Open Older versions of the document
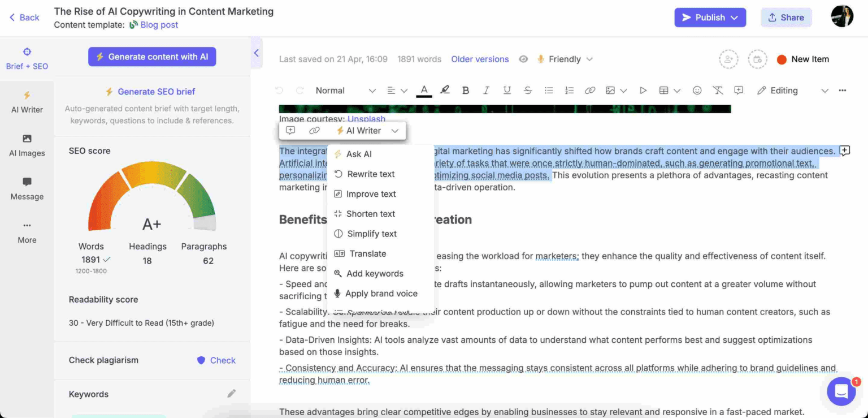This screenshot has height=418, width=868. pyautogui.click(x=480, y=59)
